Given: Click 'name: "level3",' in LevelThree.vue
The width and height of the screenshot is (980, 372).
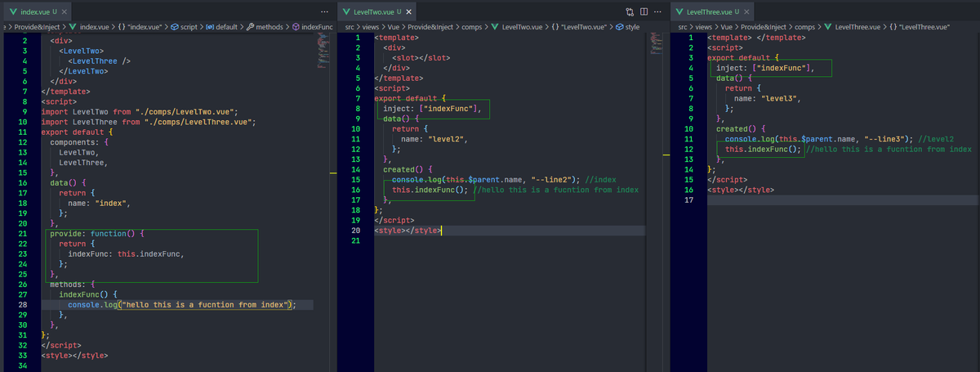Looking at the screenshot, I should [x=767, y=98].
